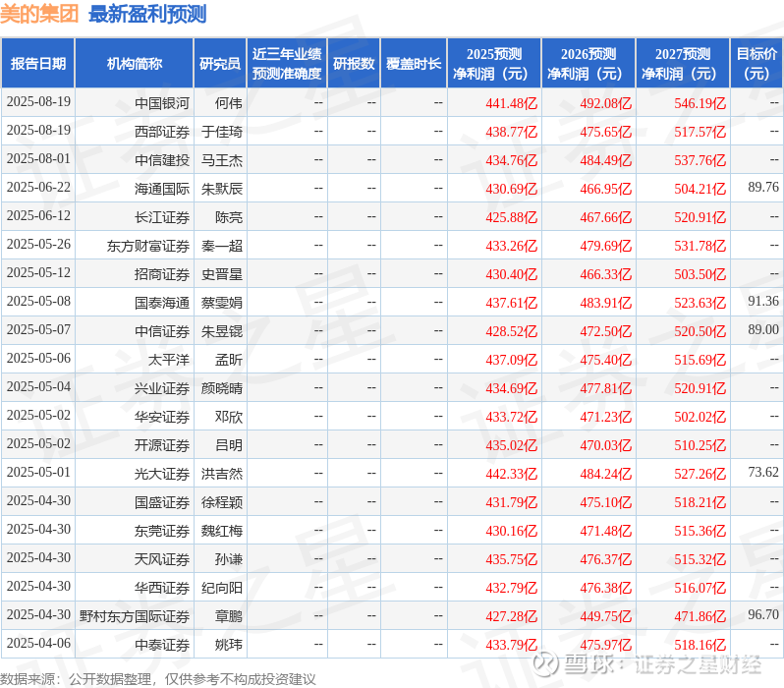
Task: Select researcher 蔡雯娟
Action: pos(222,303)
